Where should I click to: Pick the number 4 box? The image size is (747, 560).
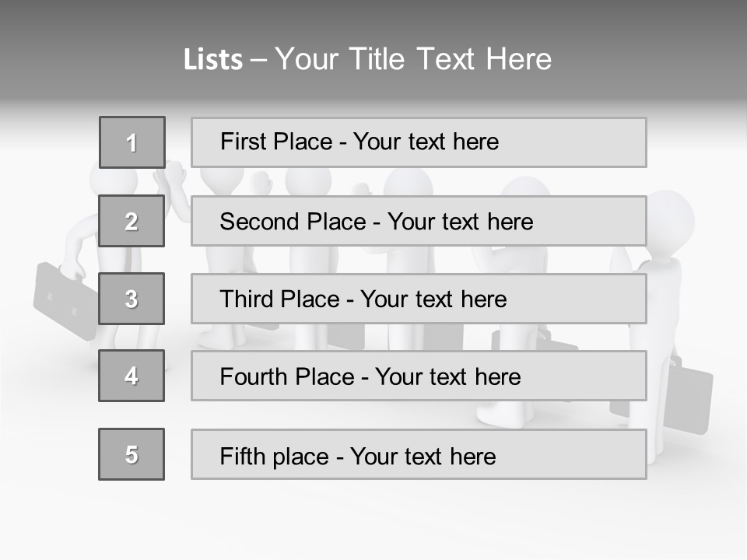(132, 376)
